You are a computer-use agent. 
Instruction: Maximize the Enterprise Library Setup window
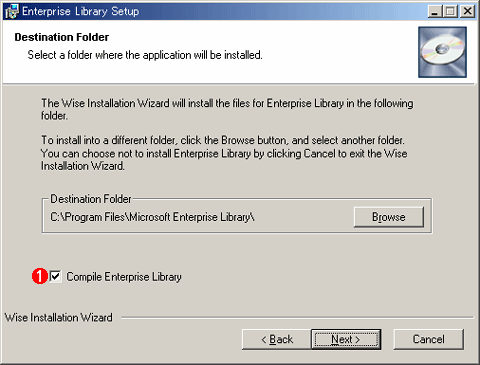[x=449, y=12]
